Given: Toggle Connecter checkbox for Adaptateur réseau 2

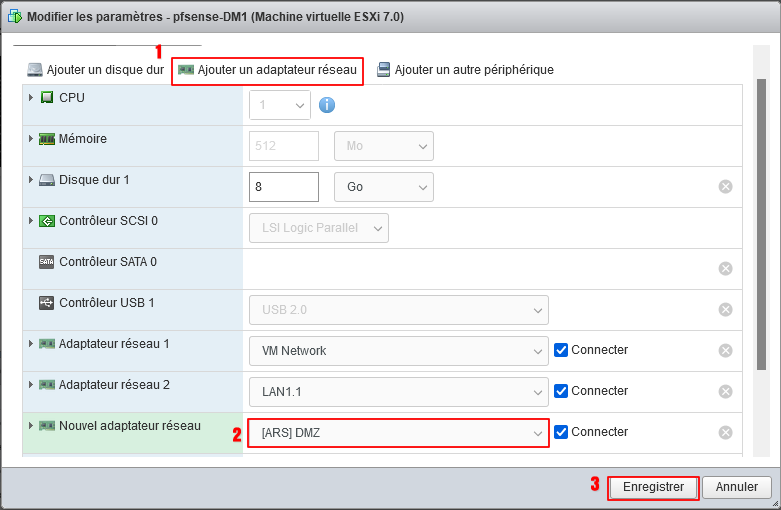Looking at the screenshot, I should [561, 391].
